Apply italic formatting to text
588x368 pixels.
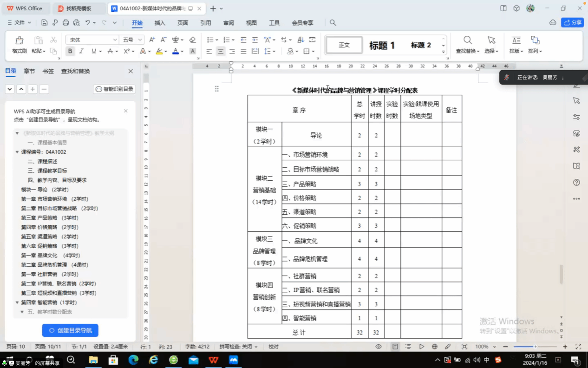(82, 51)
